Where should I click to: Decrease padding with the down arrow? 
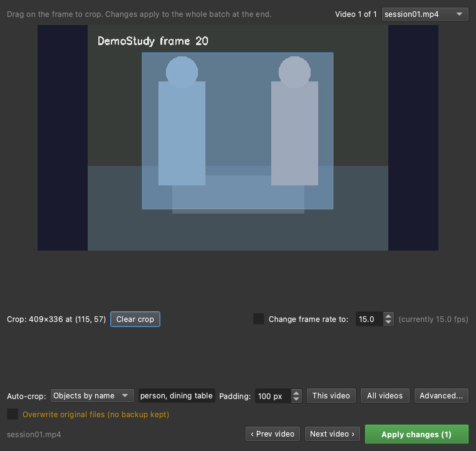(296, 399)
